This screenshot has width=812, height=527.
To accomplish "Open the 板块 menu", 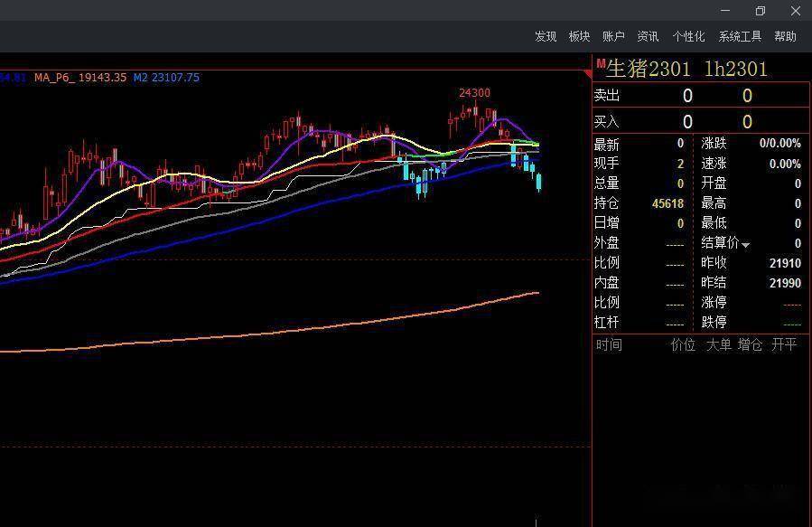I will tap(579, 36).
